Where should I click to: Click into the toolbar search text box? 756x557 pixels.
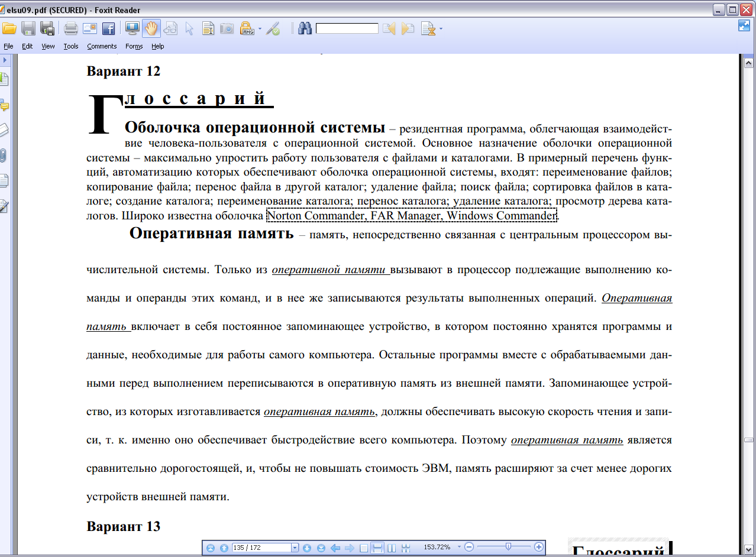(347, 28)
